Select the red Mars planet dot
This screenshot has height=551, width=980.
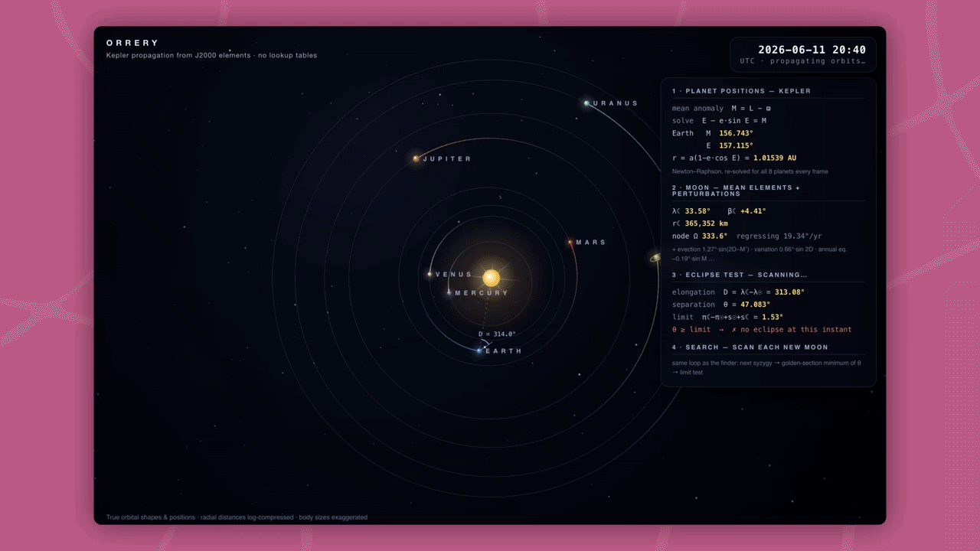point(570,242)
